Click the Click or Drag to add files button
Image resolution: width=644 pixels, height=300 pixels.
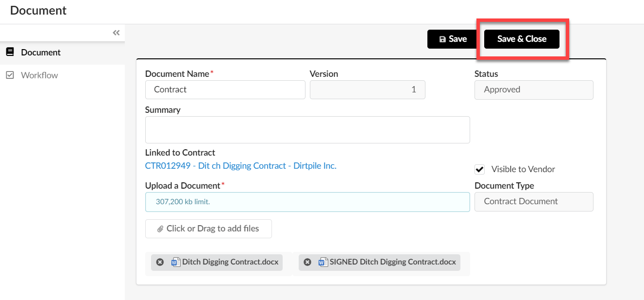tap(208, 229)
